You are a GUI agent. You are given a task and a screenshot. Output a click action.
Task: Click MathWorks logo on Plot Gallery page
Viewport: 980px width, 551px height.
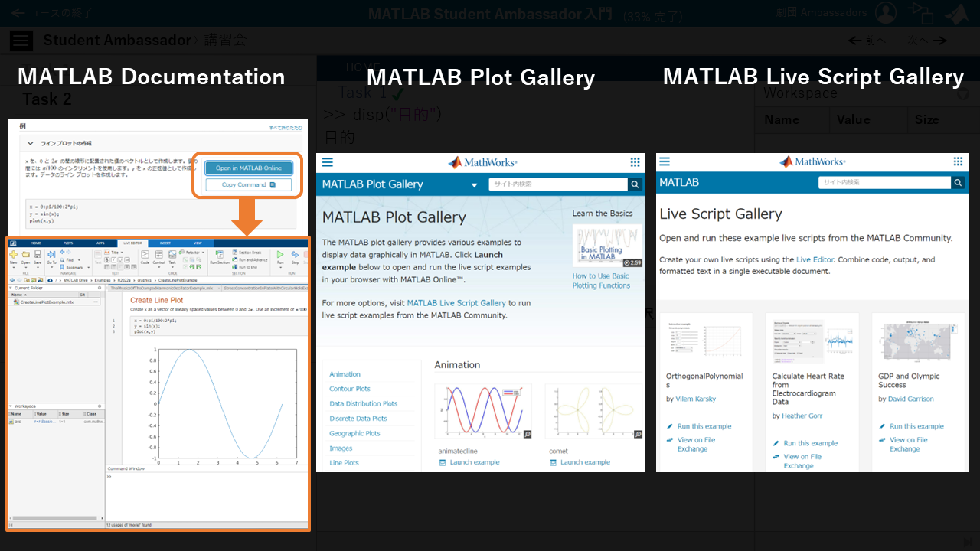tap(482, 162)
